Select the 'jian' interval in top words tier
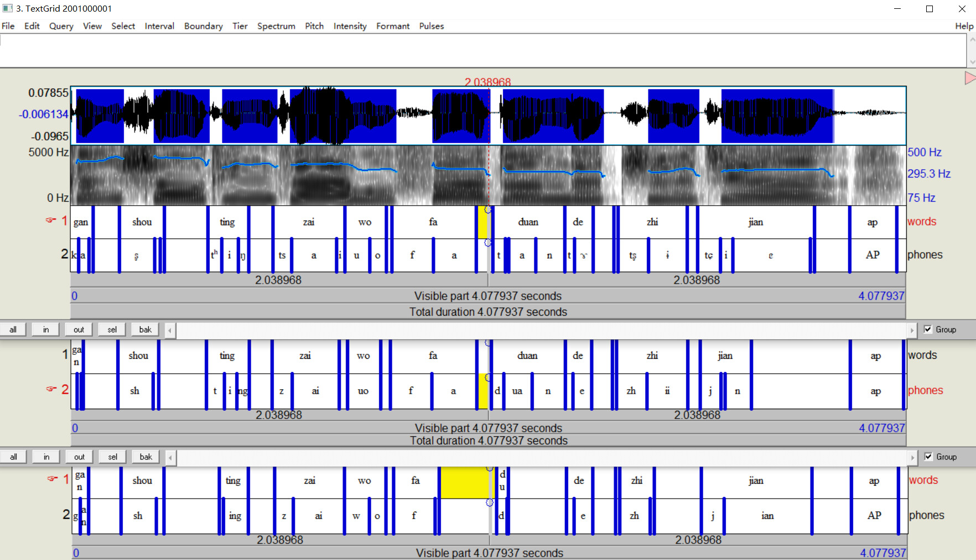The height and width of the screenshot is (560, 976). [x=755, y=222]
